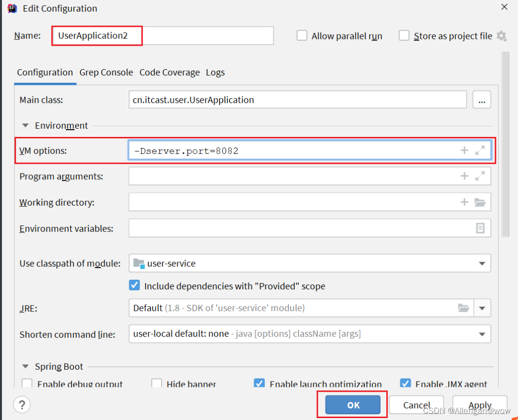Open Store as project file gear settings
Image resolution: width=518 pixels, height=420 pixels.
coord(501,36)
